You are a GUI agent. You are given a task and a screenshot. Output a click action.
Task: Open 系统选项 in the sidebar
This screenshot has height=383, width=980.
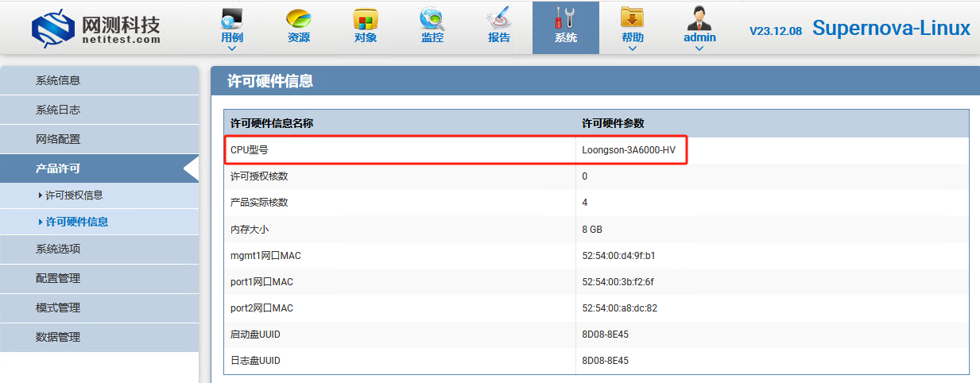[99, 249]
